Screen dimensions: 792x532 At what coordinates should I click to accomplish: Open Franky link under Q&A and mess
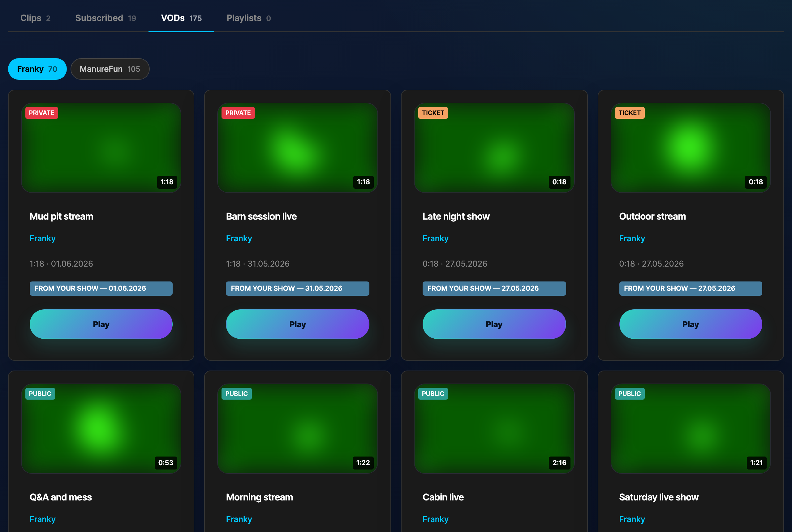click(42, 519)
